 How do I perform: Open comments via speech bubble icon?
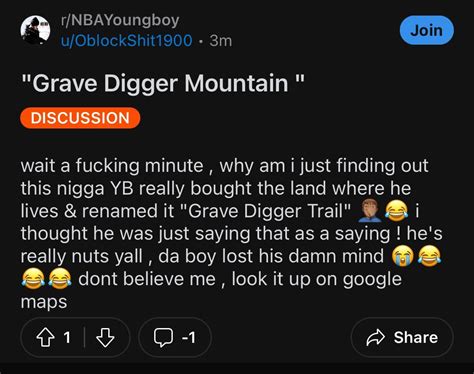163,337
